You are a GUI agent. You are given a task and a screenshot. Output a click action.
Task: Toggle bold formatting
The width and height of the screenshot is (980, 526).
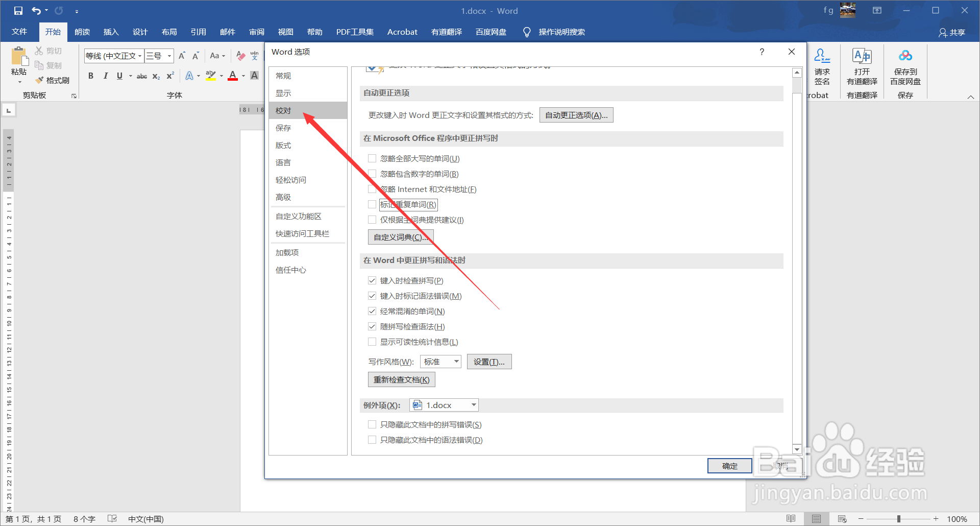[91, 76]
